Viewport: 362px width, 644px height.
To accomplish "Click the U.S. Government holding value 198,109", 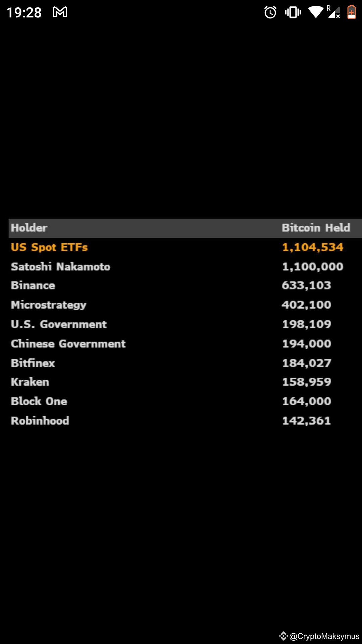I will point(306,324).
